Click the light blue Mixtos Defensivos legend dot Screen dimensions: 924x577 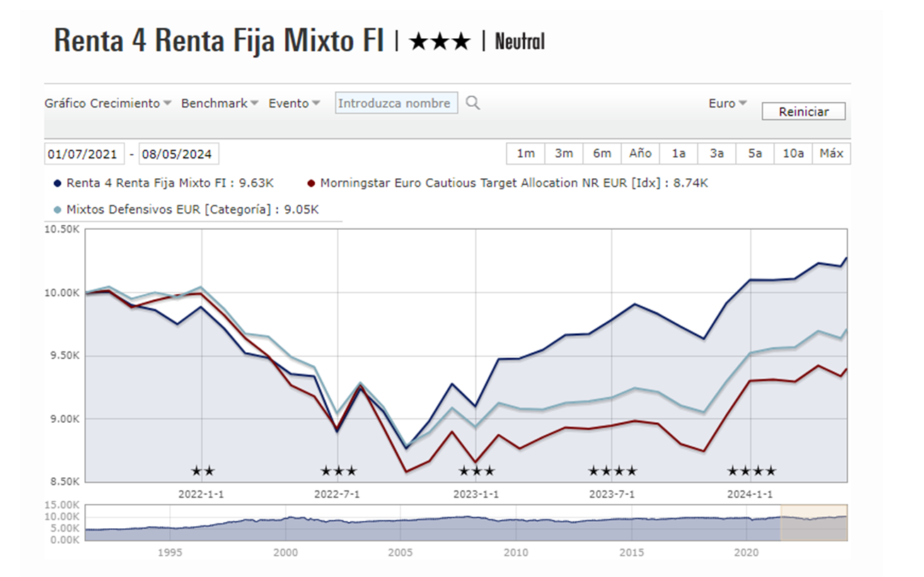[57, 209]
